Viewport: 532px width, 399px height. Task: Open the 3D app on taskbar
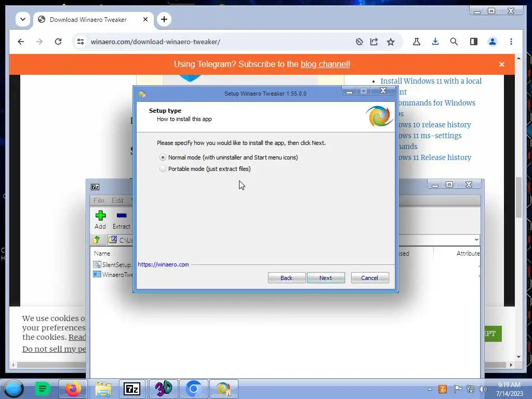[x=163, y=389]
